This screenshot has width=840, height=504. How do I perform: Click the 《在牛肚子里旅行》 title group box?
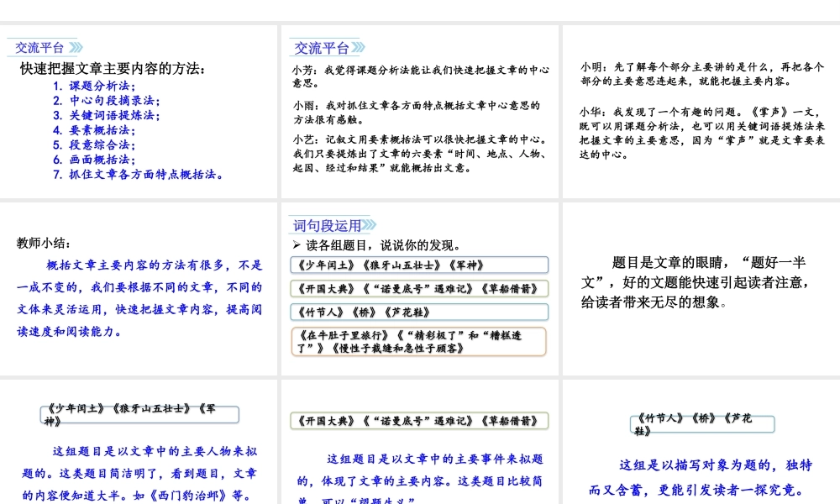pos(419,342)
